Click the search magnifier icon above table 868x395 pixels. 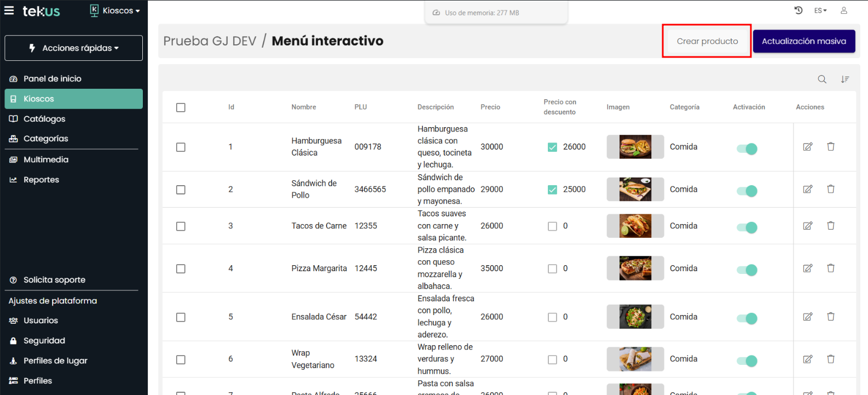(x=822, y=79)
